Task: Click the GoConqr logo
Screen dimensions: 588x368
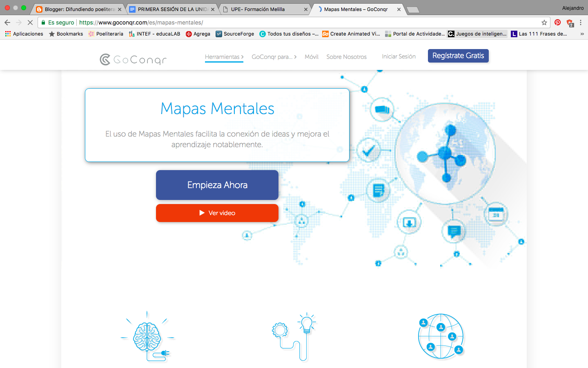Action: click(133, 60)
